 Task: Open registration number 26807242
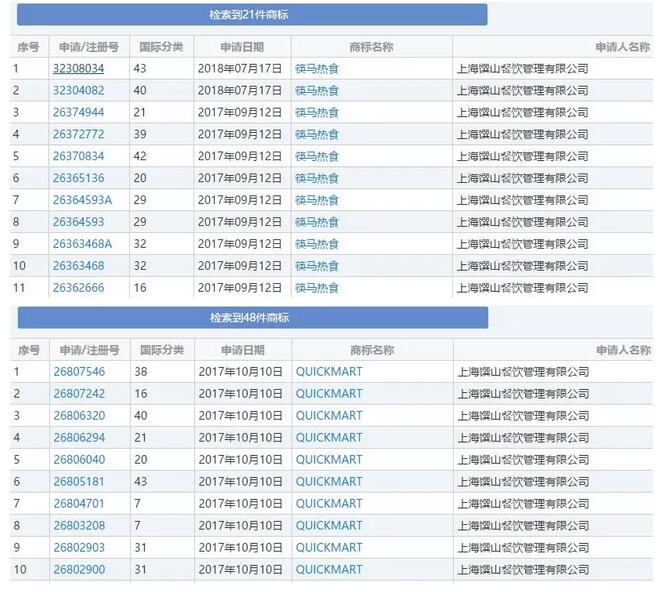point(79,394)
